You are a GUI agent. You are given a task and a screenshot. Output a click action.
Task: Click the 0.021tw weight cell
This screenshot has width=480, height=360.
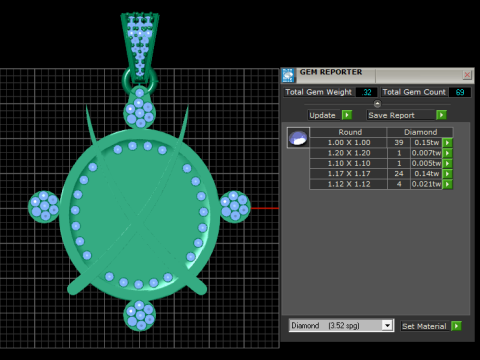coord(426,184)
